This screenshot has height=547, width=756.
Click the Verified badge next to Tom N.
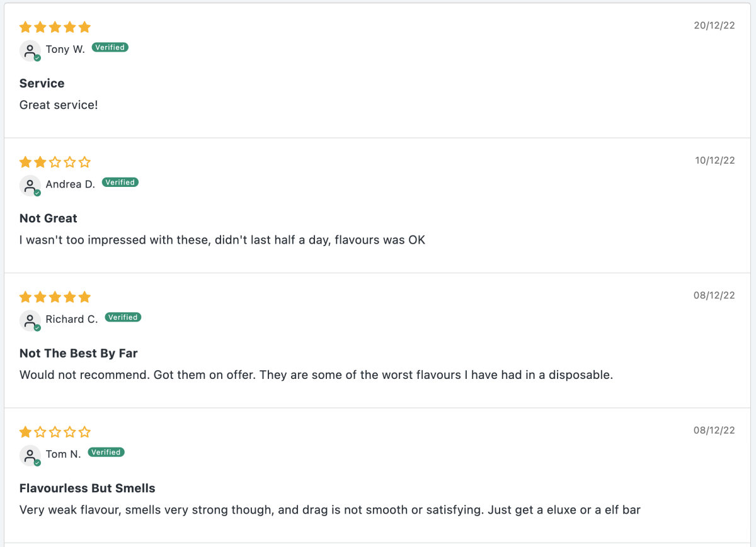(x=106, y=452)
